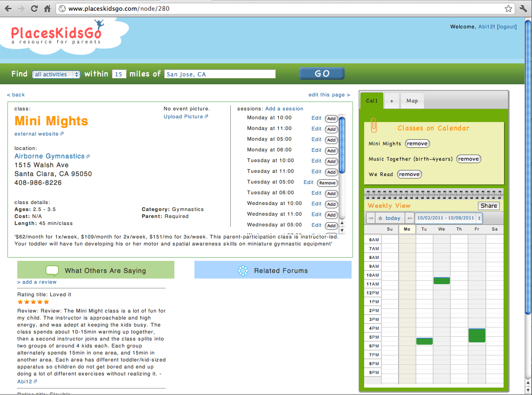The width and height of the screenshot is (532, 395).
Task: Add the Tuesday at 10:00 session
Action: click(332, 161)
